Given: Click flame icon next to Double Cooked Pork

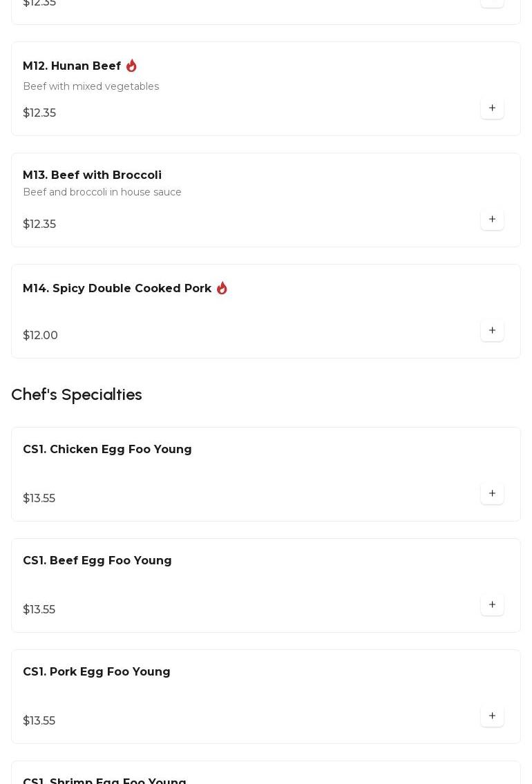Looking at the screenshot, I should (x=222, y=288).
